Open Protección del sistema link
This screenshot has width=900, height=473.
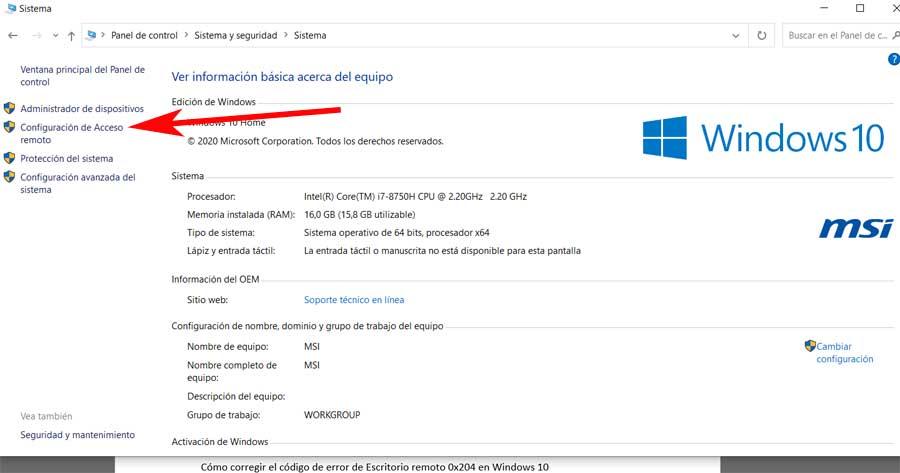pos(67,158)
